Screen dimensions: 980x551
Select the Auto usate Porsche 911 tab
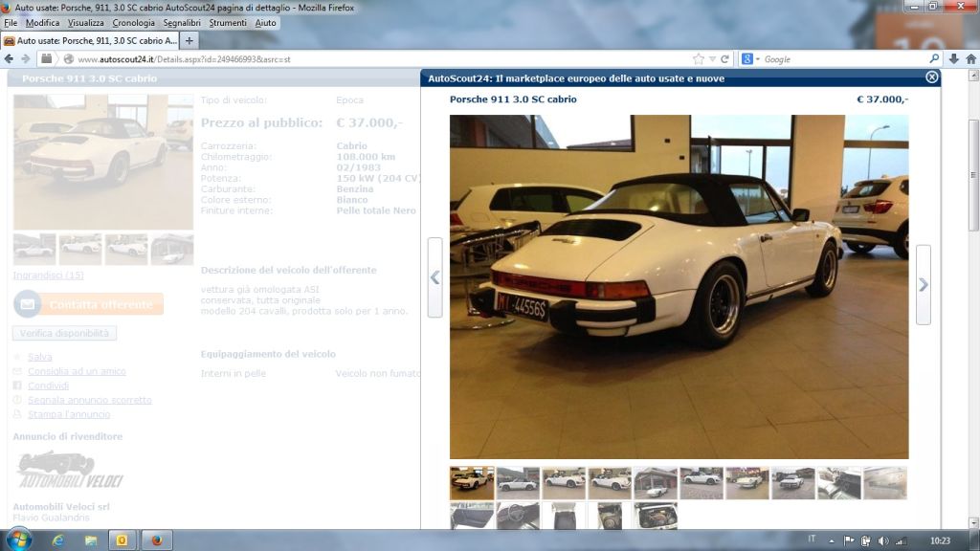click(x=90, y=40)
